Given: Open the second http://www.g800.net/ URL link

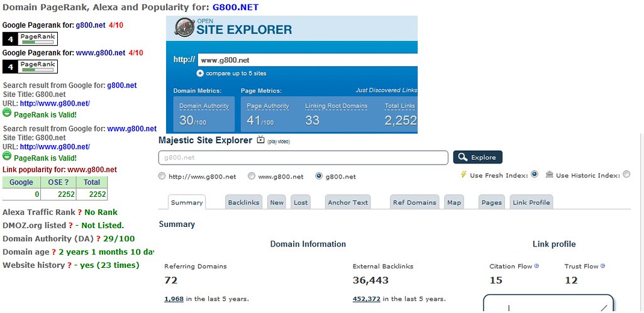Looking at the screenshot, I should 55,146.
